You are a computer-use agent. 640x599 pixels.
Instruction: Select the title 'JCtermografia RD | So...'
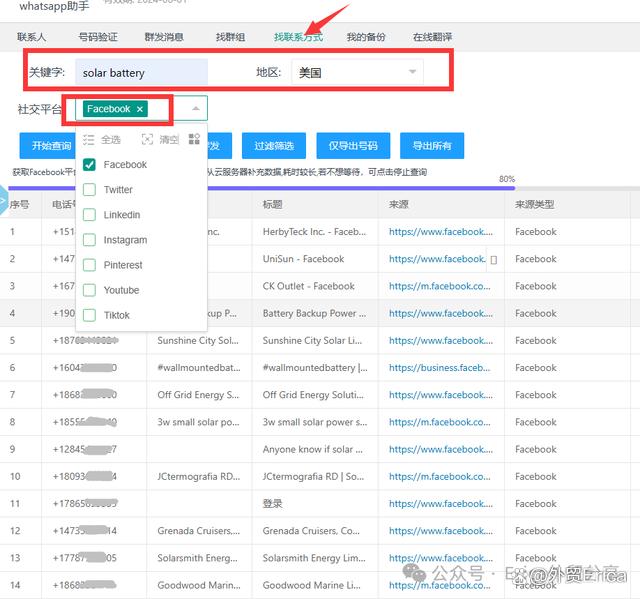[313, 476]
